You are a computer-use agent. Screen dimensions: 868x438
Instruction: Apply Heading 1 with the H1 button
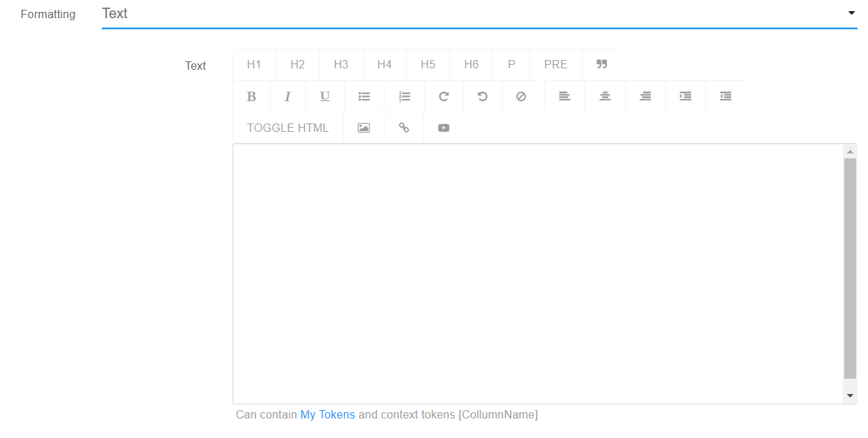[x=254, y=64]
